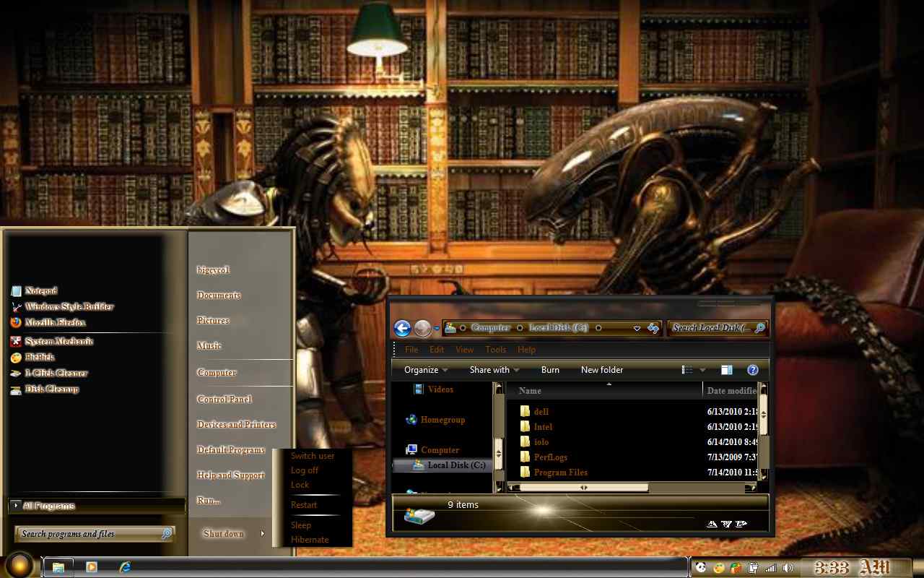Click the Shut down button
The height and width of the screenshot is (578, 924).
224,534
